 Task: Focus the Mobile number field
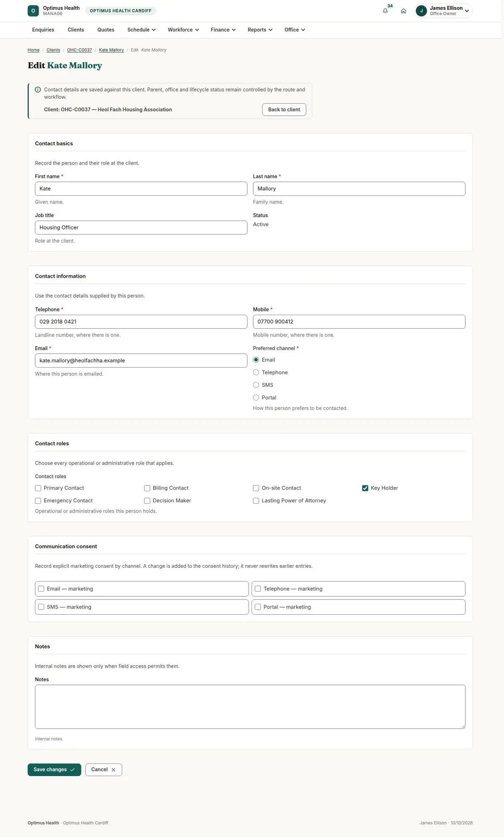359,322
